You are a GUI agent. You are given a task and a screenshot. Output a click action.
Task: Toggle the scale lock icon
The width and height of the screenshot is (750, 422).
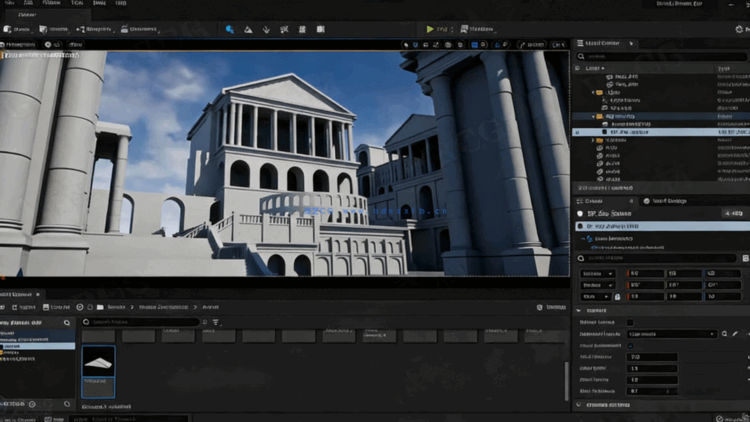point(618,297)
